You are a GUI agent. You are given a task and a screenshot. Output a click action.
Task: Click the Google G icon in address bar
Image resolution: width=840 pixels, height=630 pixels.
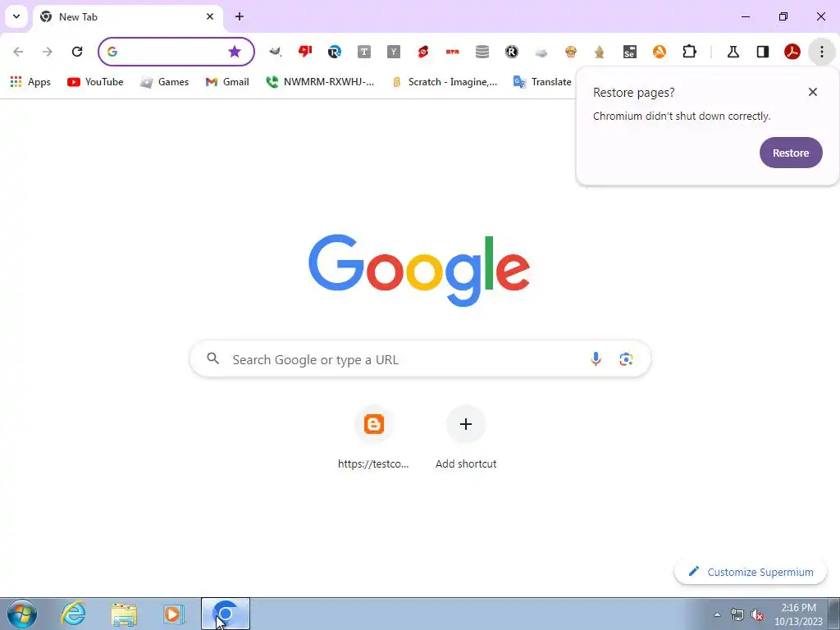click(112, 52)
